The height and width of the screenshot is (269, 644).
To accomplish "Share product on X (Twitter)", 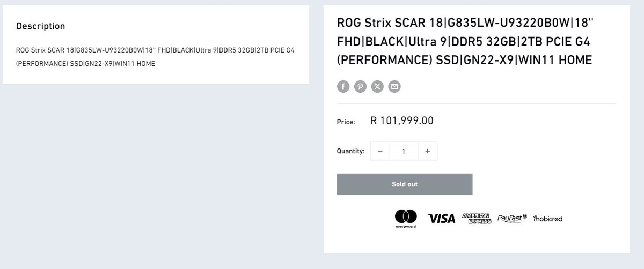I will coord(377,86).
